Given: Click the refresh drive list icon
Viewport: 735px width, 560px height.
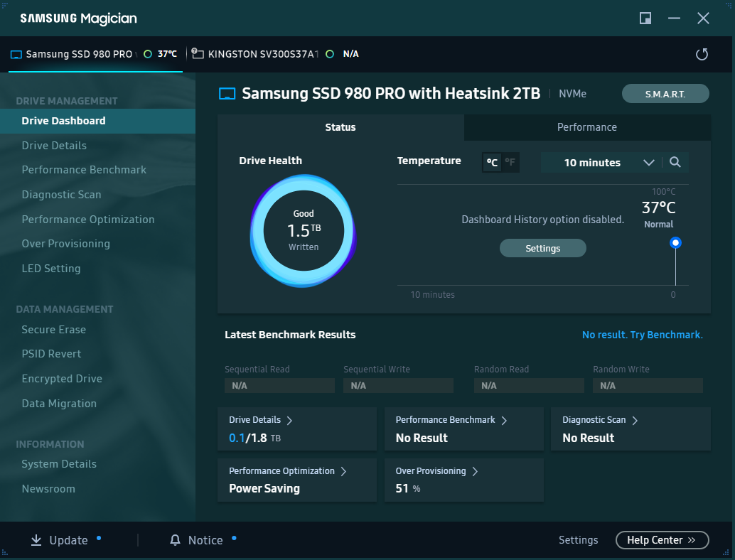Looking at the screenshot, I should [x=702, y=54].
